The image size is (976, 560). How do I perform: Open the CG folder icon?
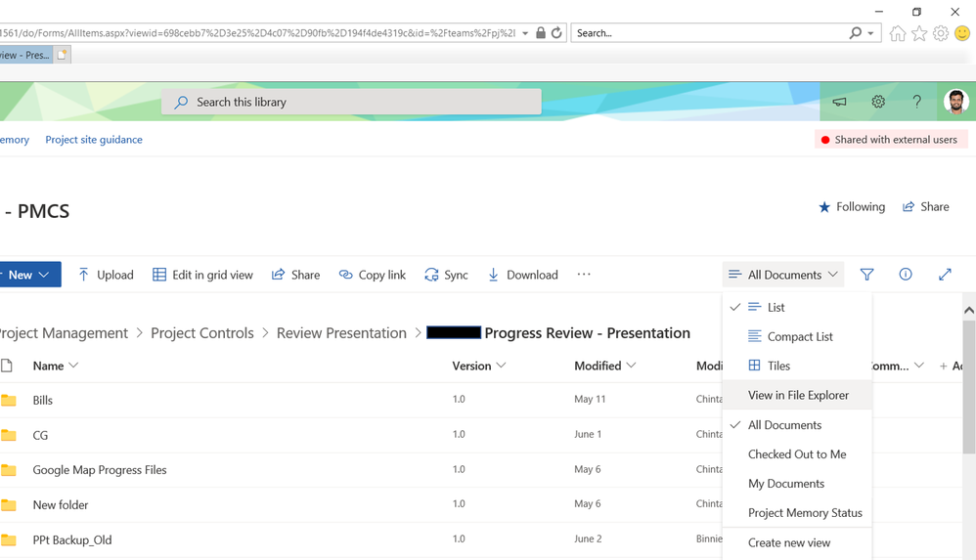point(9,435)
